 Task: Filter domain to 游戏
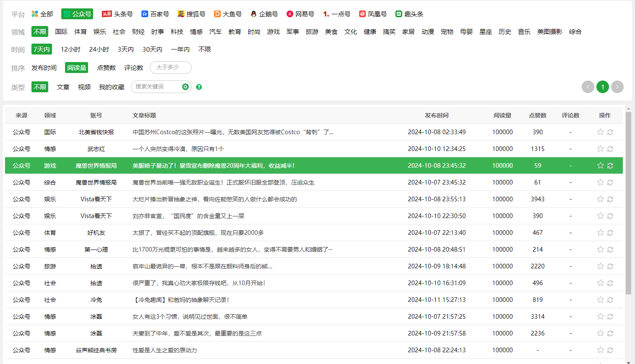point(273,31)
